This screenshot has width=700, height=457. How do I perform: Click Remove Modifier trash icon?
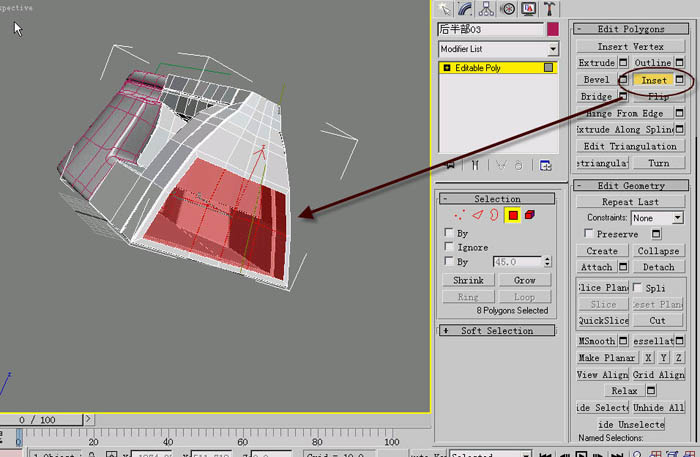tap(518, 166)
